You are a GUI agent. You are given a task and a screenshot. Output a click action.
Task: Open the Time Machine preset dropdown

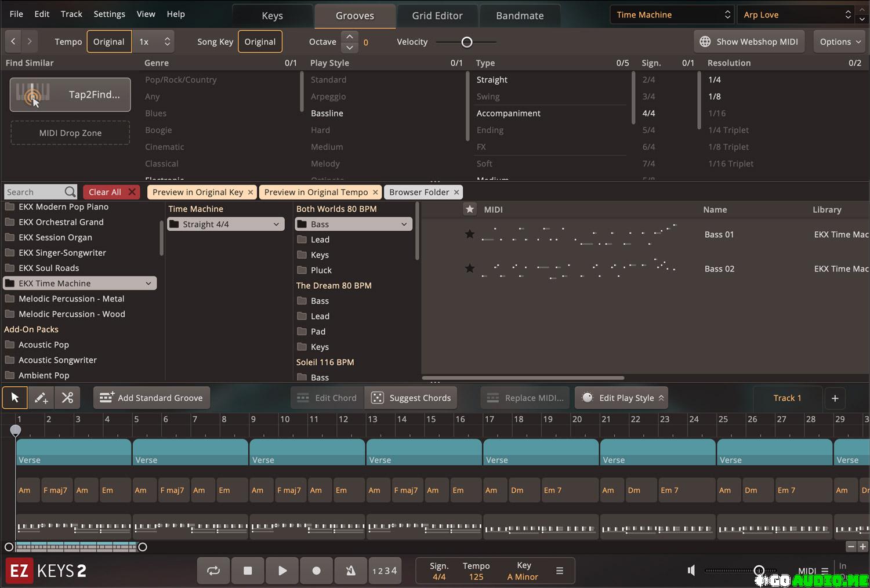[x=672, y=14]
